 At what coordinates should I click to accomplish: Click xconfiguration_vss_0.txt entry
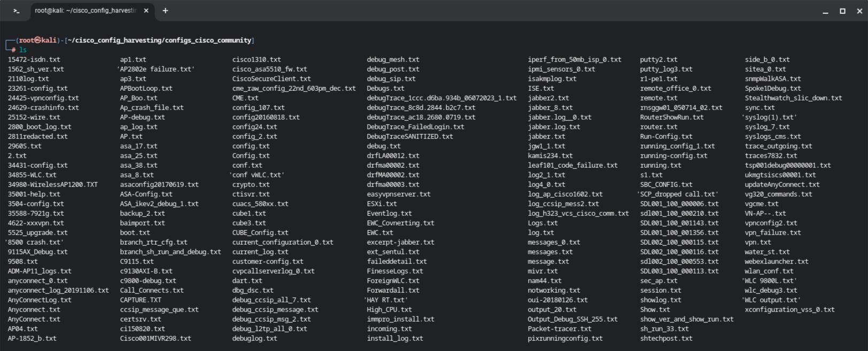(790, 310)
